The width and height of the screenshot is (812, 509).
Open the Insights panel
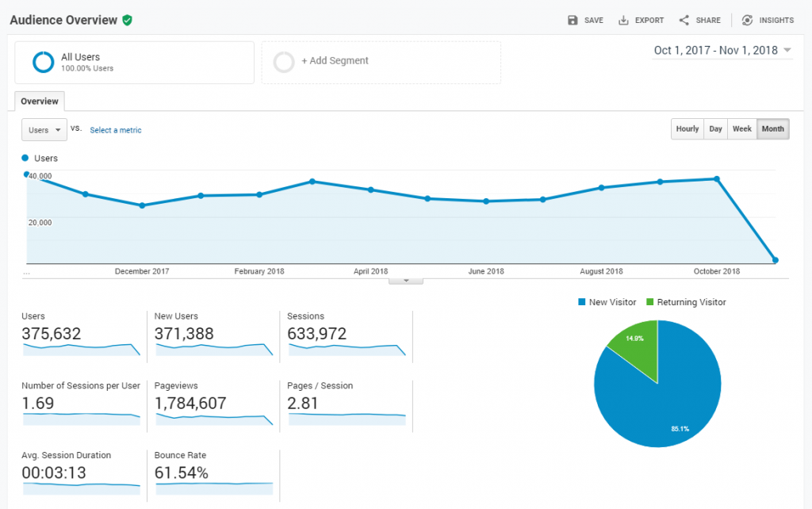(767, 20)
